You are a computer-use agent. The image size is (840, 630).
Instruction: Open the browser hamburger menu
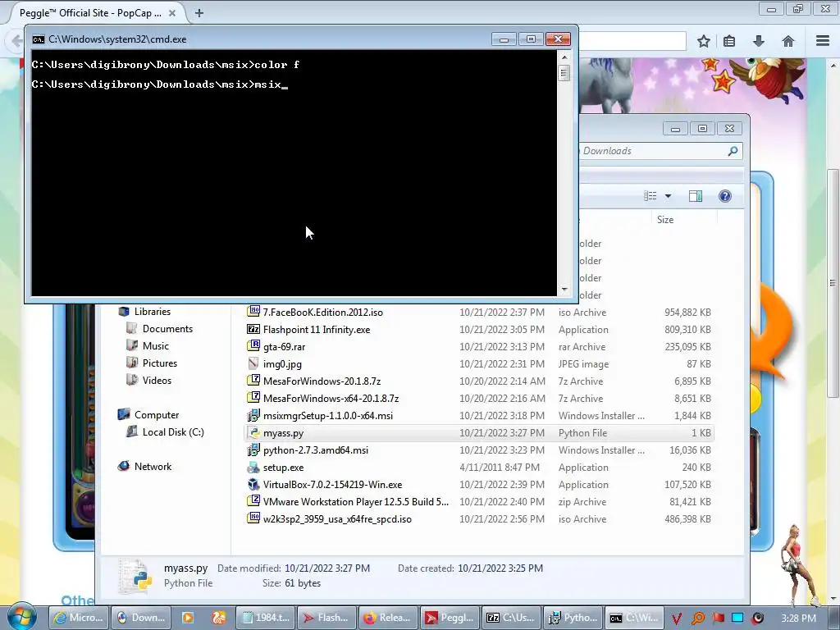coord(823,41)
